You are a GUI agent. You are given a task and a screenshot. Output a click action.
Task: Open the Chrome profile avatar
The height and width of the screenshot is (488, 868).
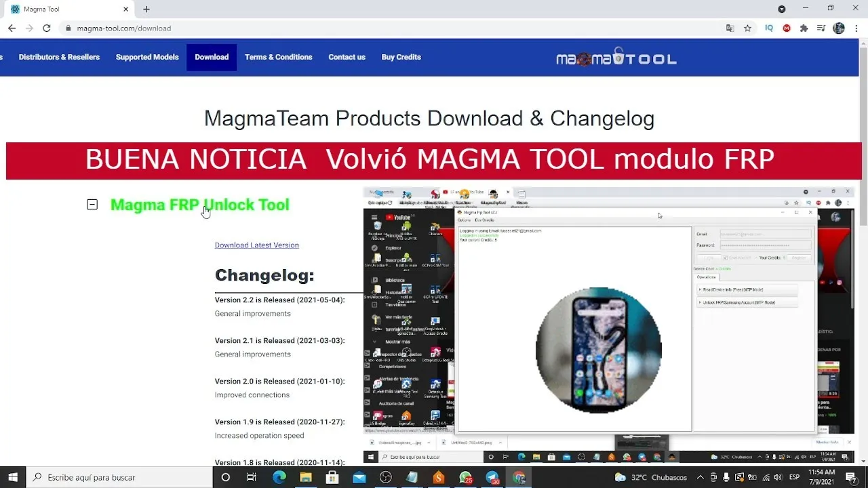point(839,28)
